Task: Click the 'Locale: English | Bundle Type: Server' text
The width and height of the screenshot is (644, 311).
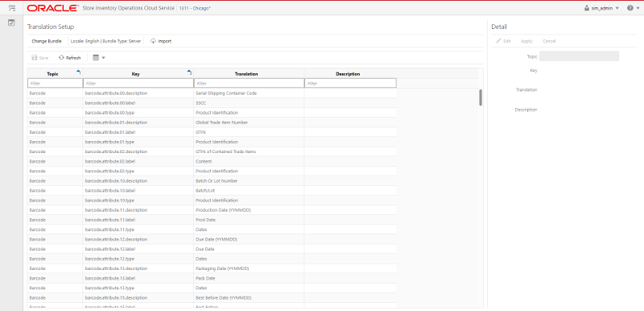Action: (x=106, y=41)
